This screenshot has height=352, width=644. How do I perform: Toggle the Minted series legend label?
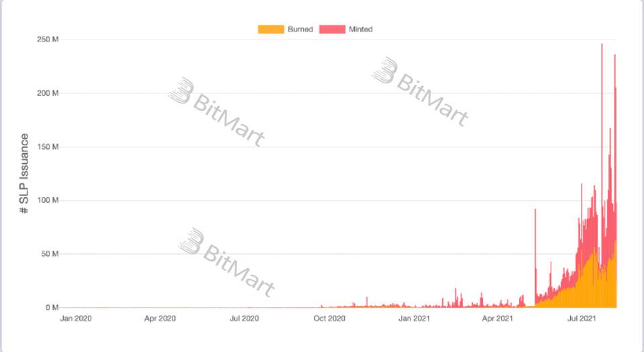tap(361, 30)
